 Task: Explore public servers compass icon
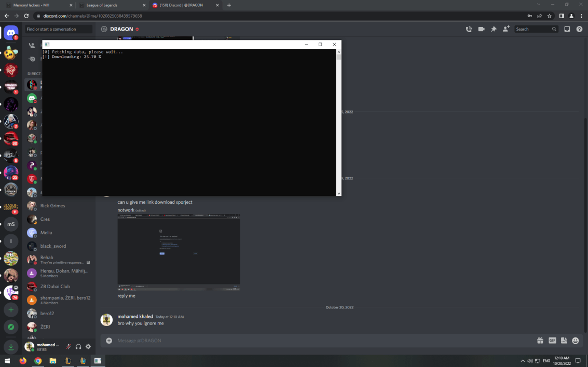pyautogui.click(x=11, y=327)
